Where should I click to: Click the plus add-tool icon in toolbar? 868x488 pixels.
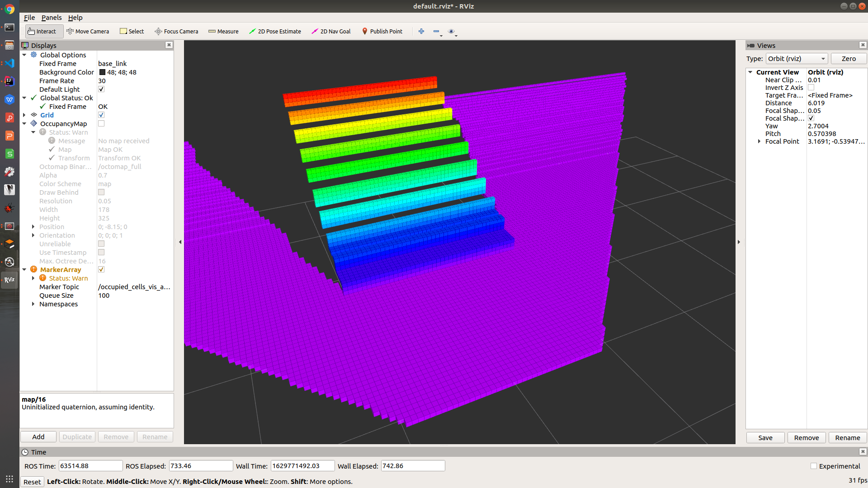pyautogui.click(x=421, y=31)
